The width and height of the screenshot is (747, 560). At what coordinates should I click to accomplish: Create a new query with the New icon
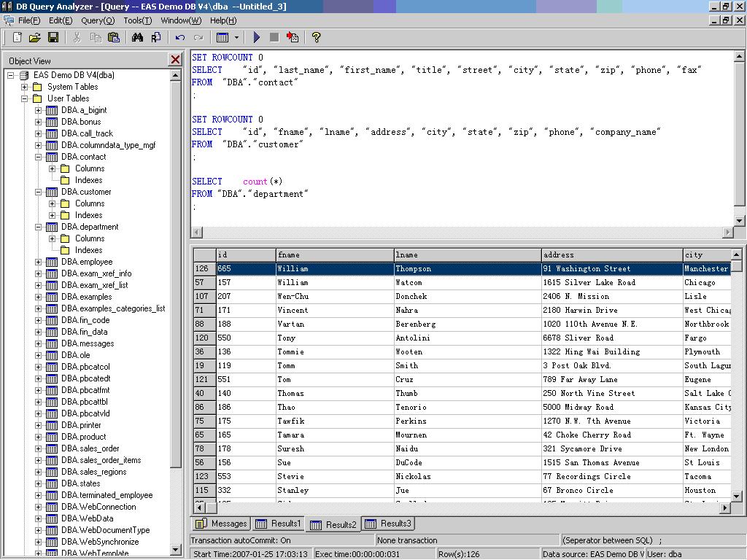(x=18, y=37)
